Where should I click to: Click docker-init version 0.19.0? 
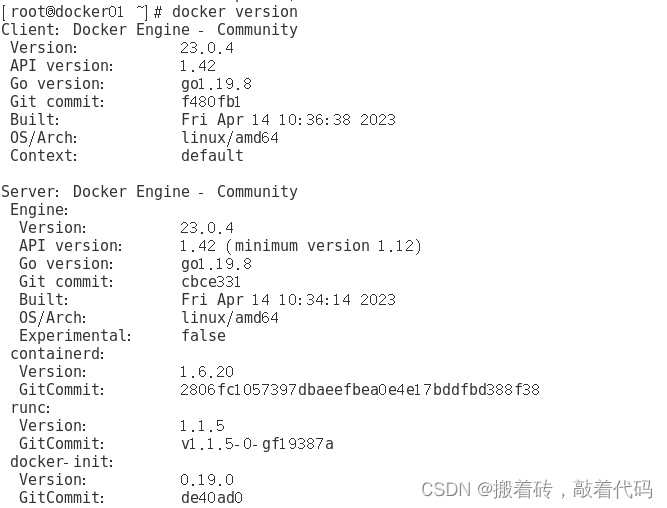207,480
